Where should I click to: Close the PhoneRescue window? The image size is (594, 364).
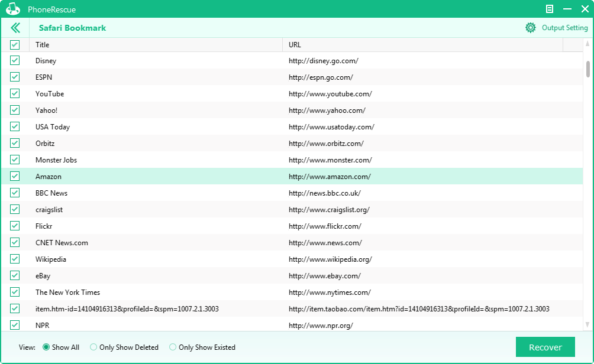tap(585, 9)
